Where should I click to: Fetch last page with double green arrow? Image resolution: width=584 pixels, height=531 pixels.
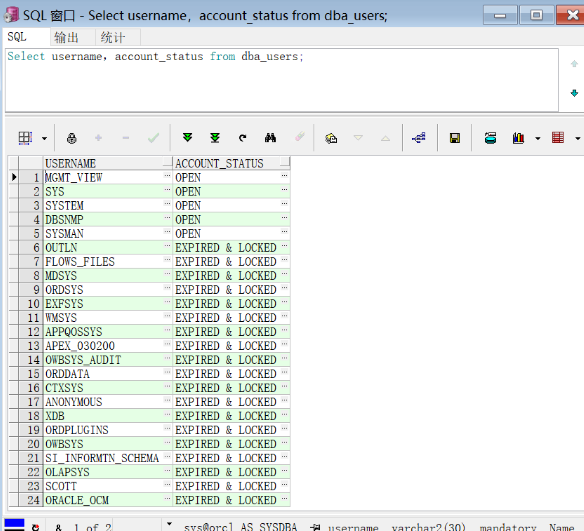[215, 138]
